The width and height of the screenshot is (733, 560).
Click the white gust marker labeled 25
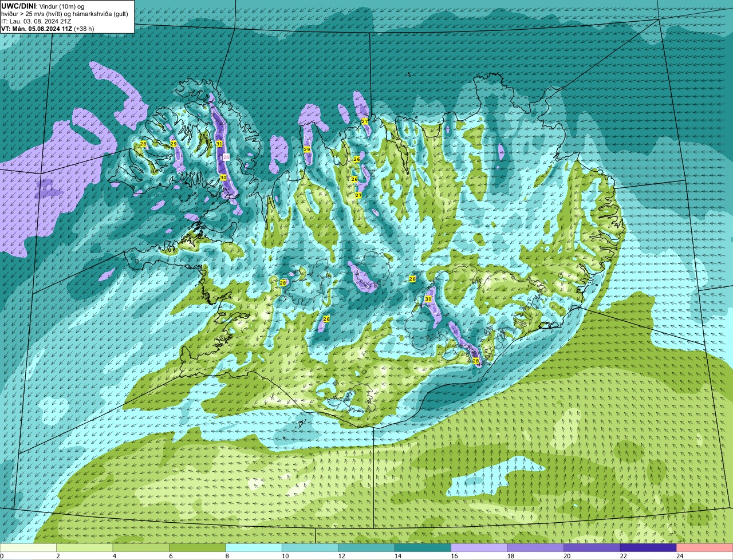pyautogui.click(x=226, y=157)
